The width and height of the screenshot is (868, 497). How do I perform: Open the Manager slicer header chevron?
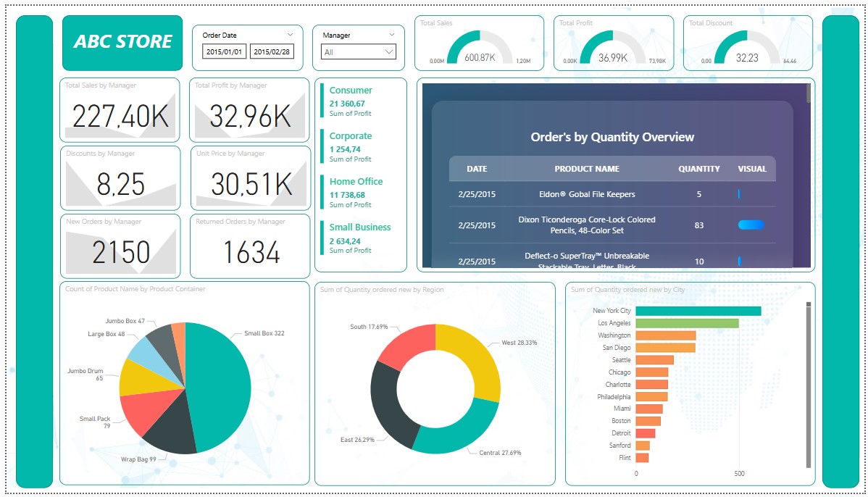(393, 34)
